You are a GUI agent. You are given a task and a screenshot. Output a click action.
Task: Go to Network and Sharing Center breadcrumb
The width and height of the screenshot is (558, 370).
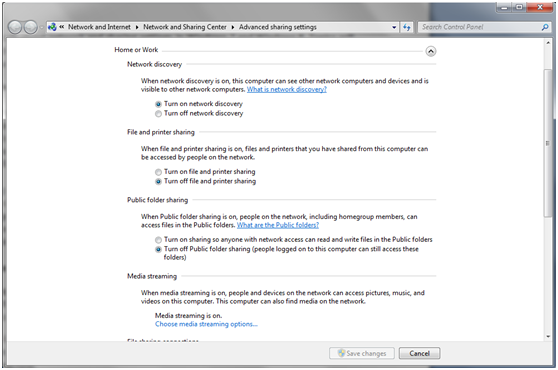pyautogui.click(x=185, y=27)
